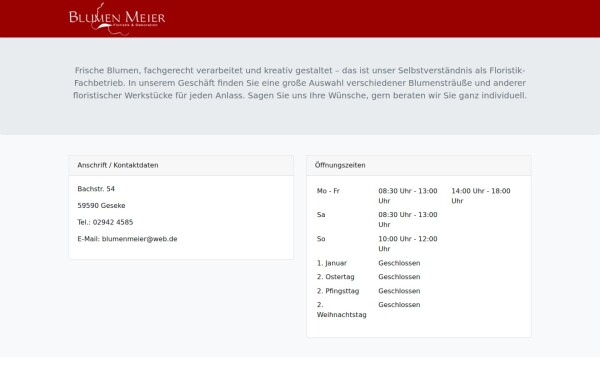600x375 pixels.
Task: Select the street address Bachstr. 54
Action: 96,189
